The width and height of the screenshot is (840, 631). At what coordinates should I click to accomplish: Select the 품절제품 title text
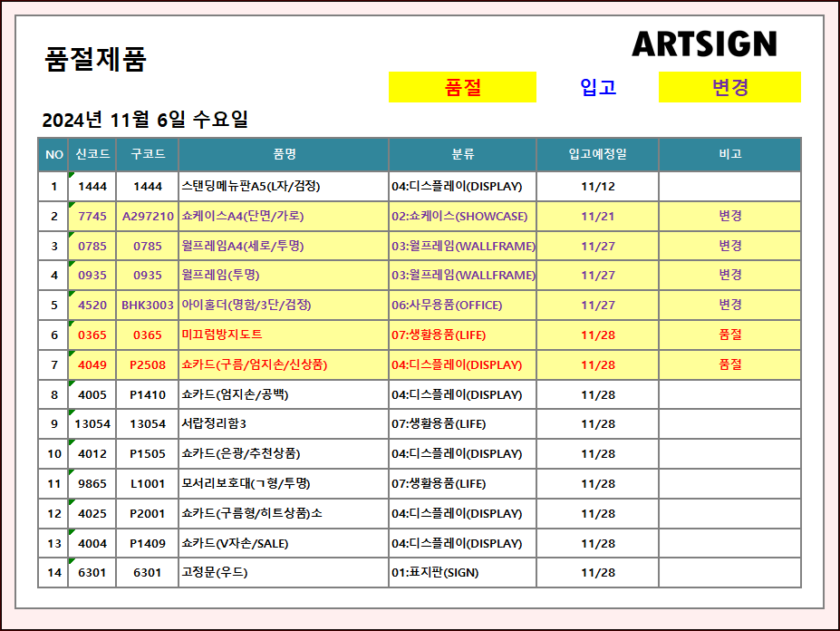(x=95, y=60)
